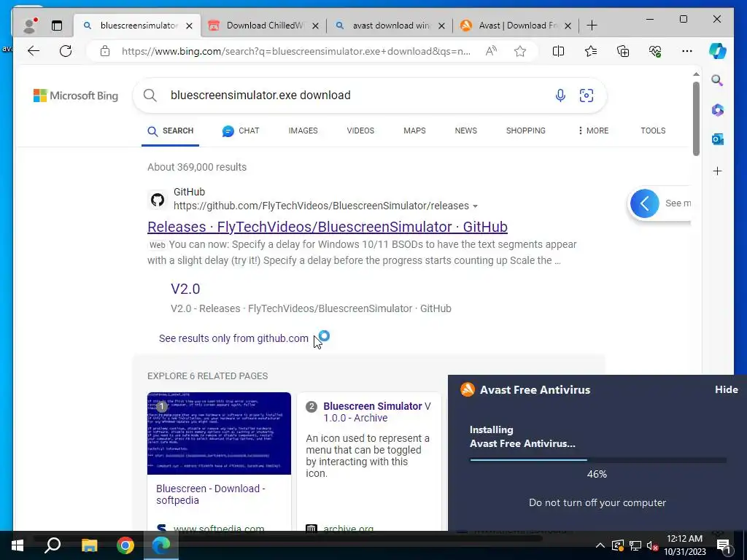This screenshot has width=747, height=560.
Task: Open Collections icon
Action: [x=623, y=51]
